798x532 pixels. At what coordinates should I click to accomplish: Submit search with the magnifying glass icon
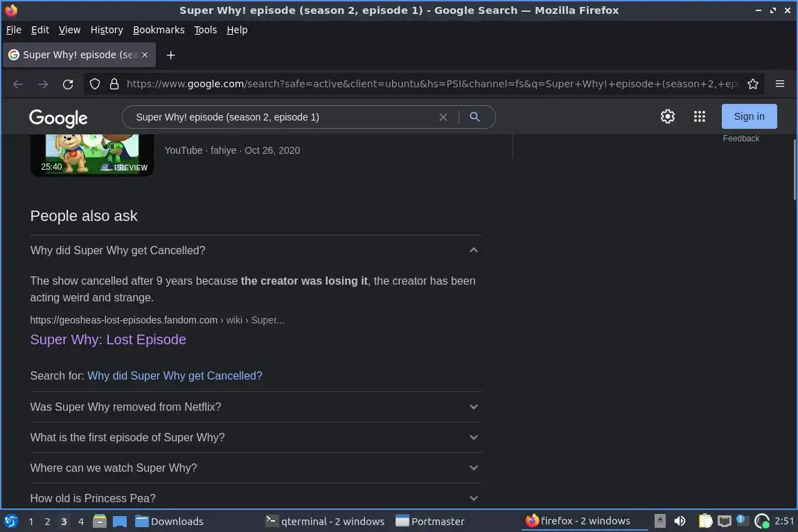click(x=475, y=117)
